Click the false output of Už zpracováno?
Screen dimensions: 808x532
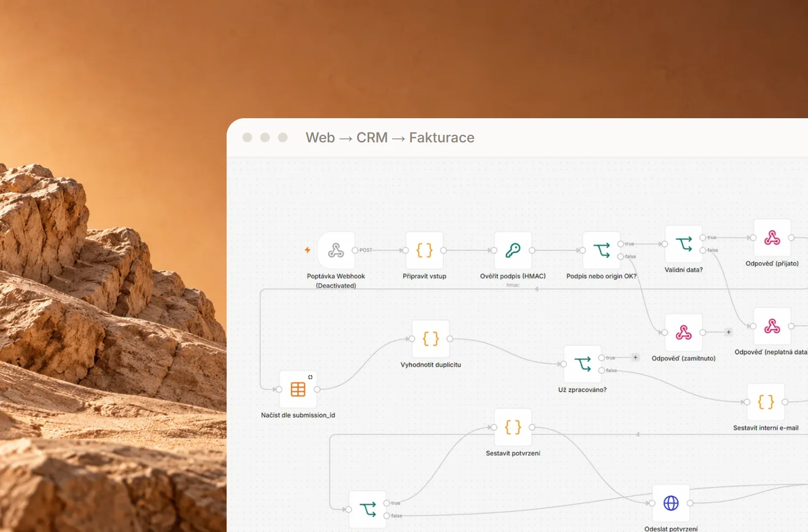(x=602, y=370)
